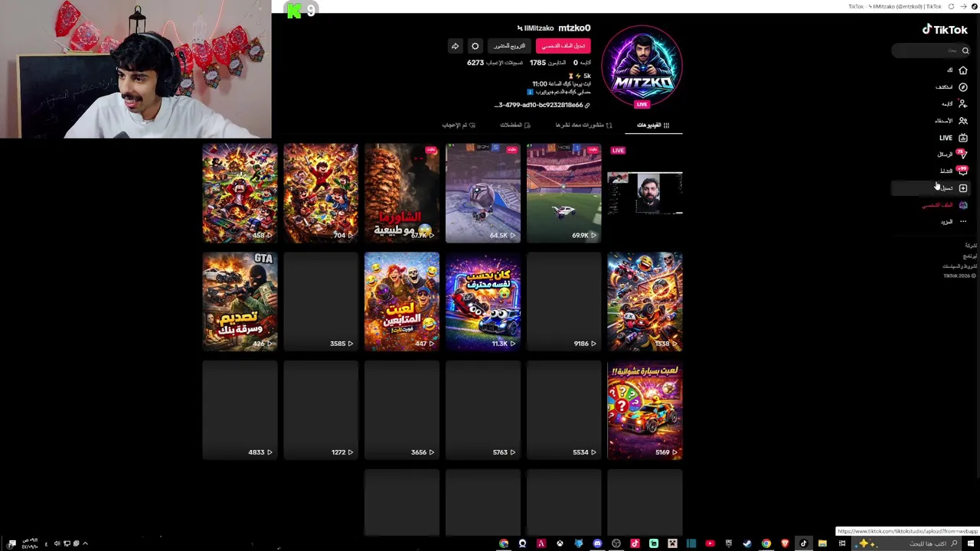
Task: Open the Profile avatar icon in sidebar
Action: point(963,205)
